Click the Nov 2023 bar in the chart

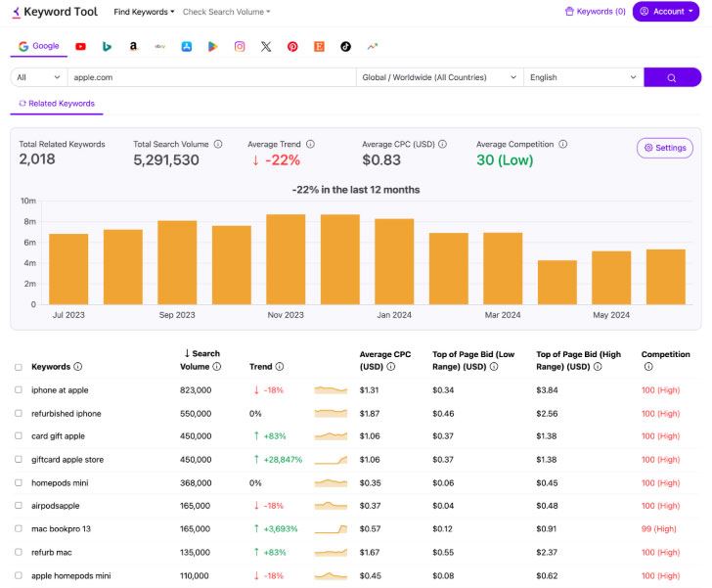[x=286, y=259]
